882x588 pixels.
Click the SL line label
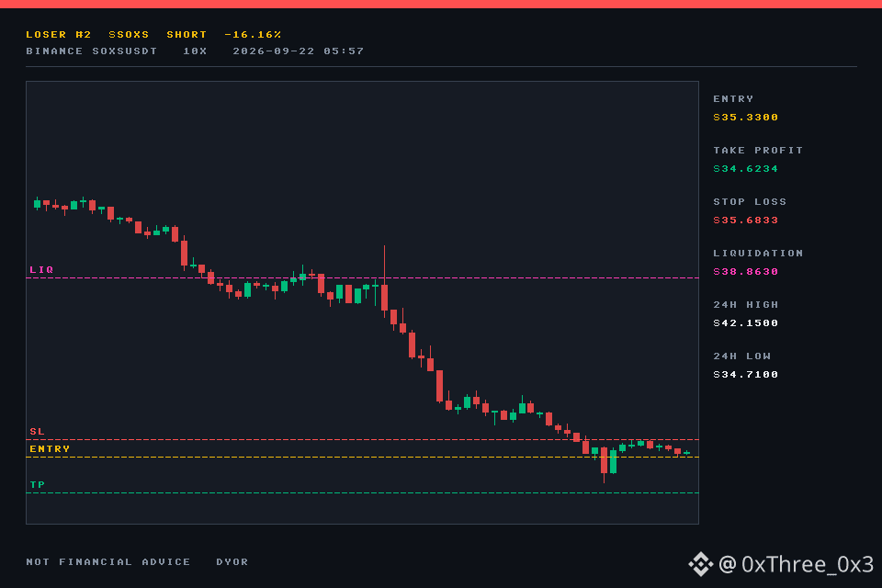pyautogui.click(x=37, y=432)
